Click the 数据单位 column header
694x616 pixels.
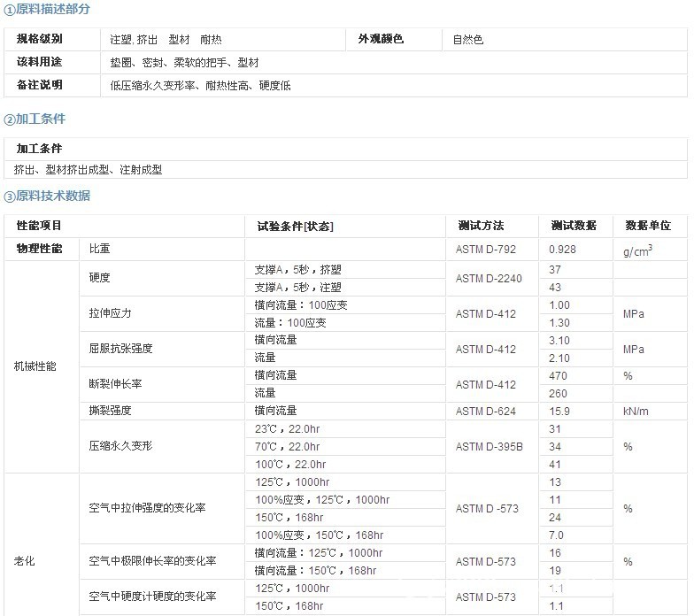[x=648, y=226]
